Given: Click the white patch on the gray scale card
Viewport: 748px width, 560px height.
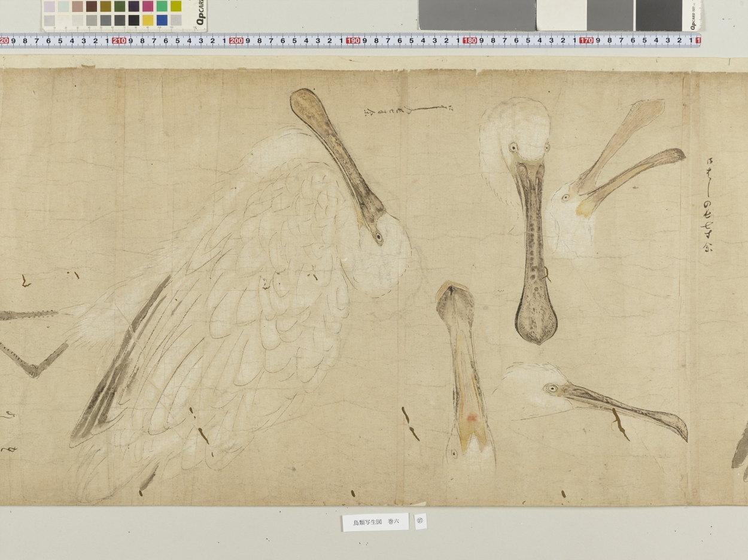Looking at the screenshot, I should (x=561, y=15).
